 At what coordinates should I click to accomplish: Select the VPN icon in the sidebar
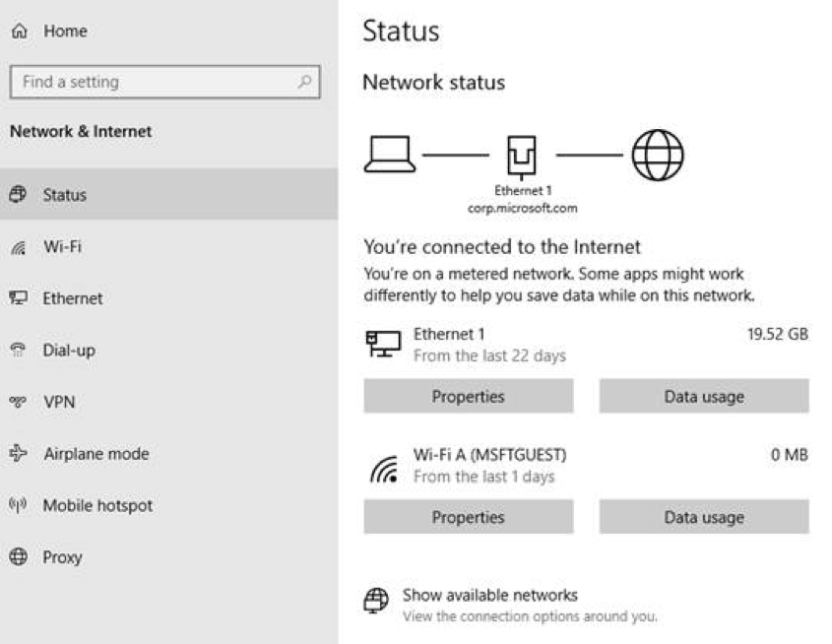tap(20, 402)
